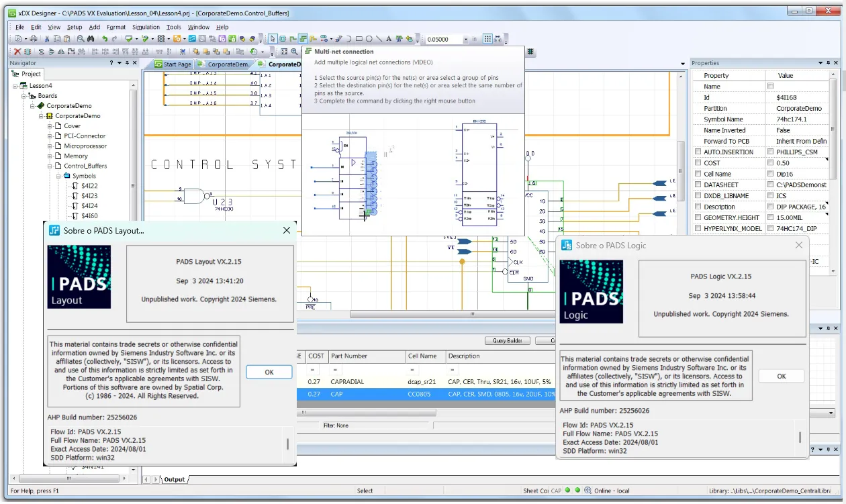The image size is (846, 504).
Task: Open the Simulation menu
Action: [x=146, y=27]
